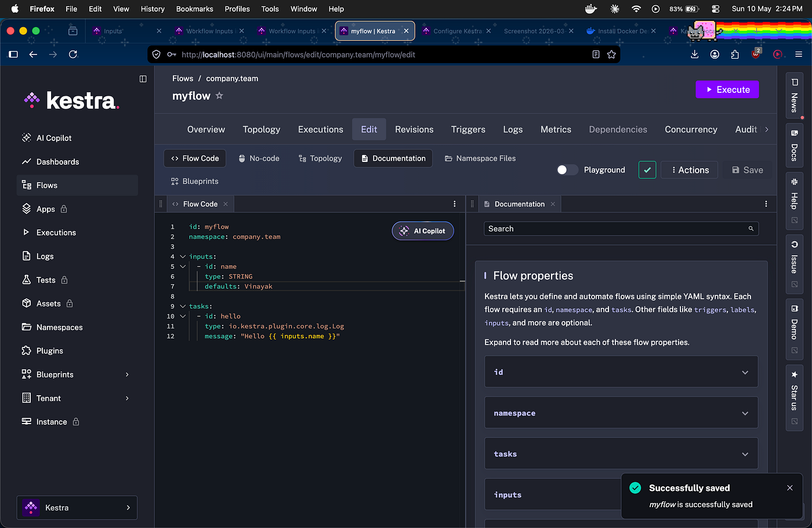This screenshot has width=812, height=528.
Task: Close the Flow Code panel tab
Action: [x=226, y=204]
